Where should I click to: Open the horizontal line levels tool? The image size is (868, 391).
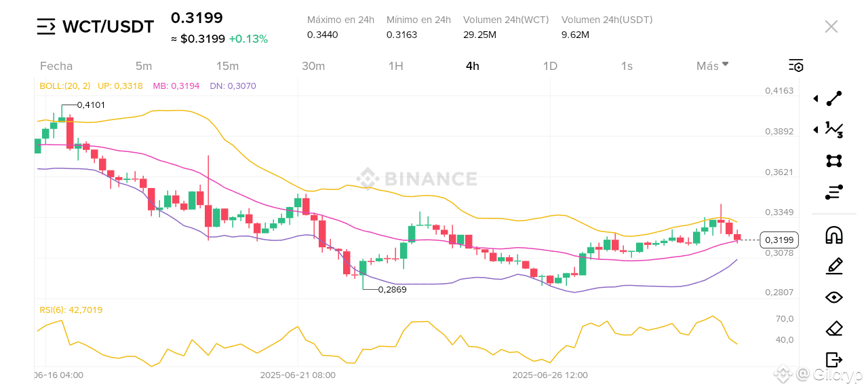pos(834,192)
